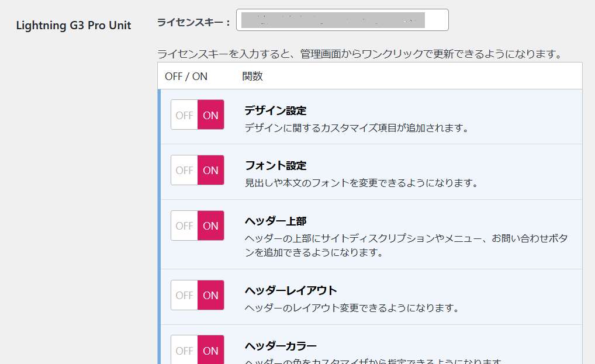Click the license key update description text
The image size is (595, 364).
[361, 54]
